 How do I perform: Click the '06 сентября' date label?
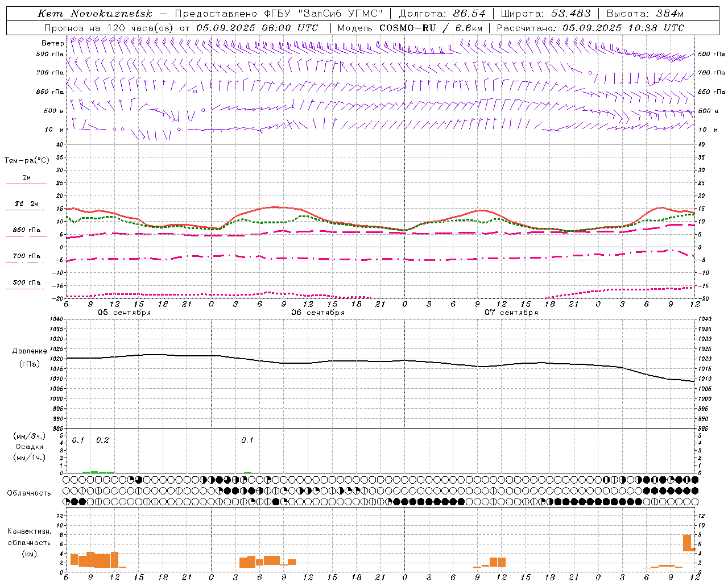point(318,313)
